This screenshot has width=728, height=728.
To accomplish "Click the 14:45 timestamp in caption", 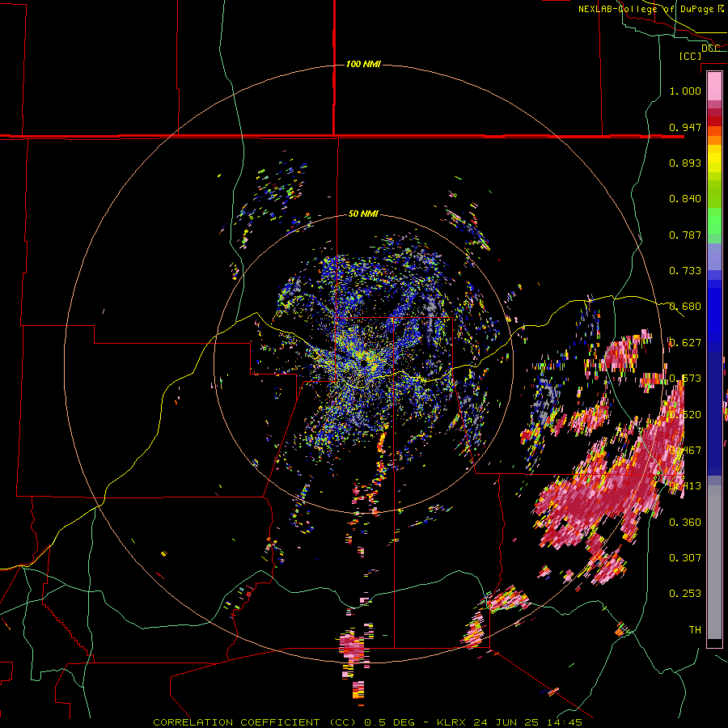I will 565,722.
